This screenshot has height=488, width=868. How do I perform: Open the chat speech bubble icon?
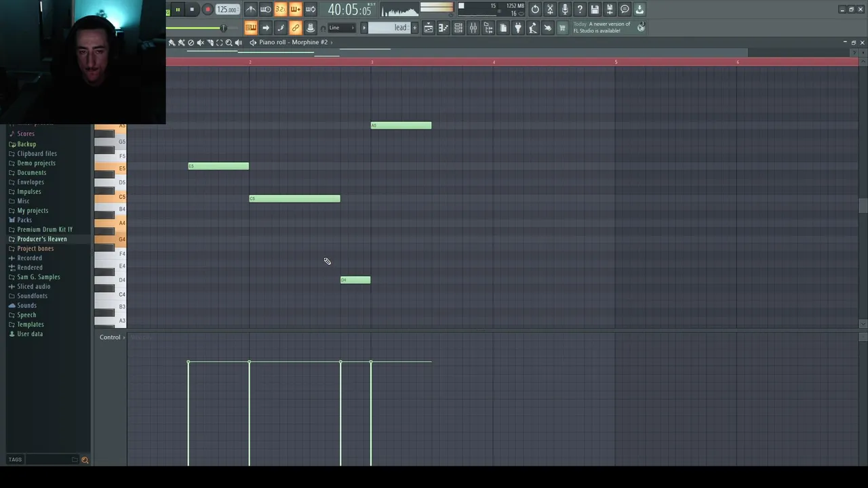(x=625, y=9)
